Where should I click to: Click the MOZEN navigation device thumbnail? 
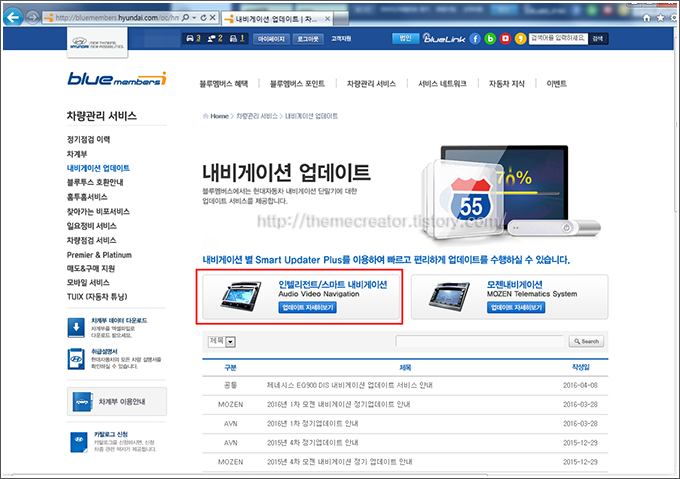(449, 297)
